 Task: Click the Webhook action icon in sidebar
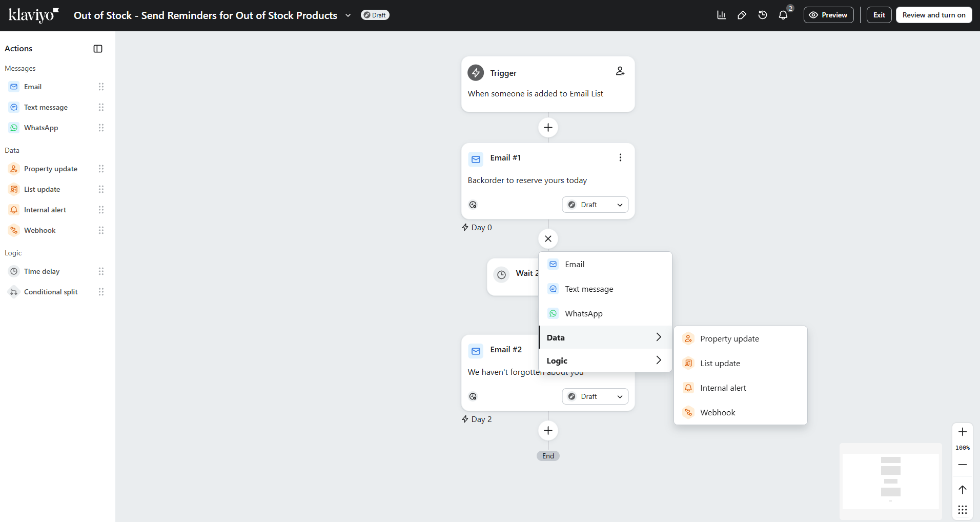[13, 230]
